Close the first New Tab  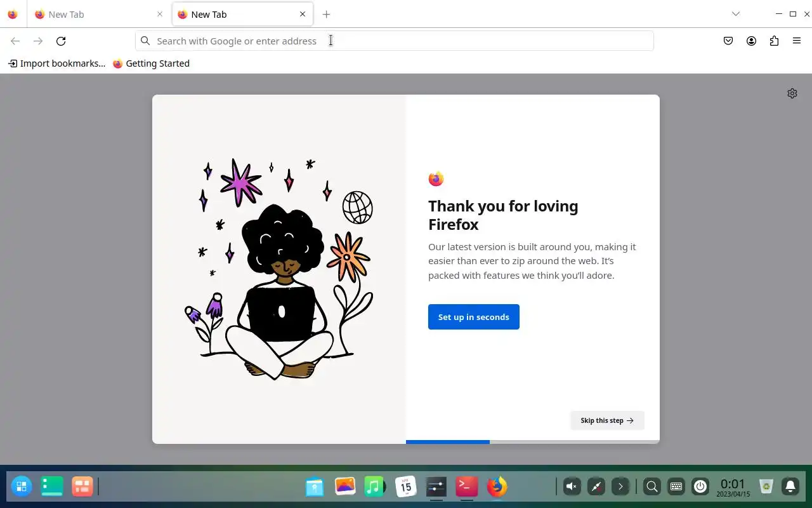click(160, 14)
